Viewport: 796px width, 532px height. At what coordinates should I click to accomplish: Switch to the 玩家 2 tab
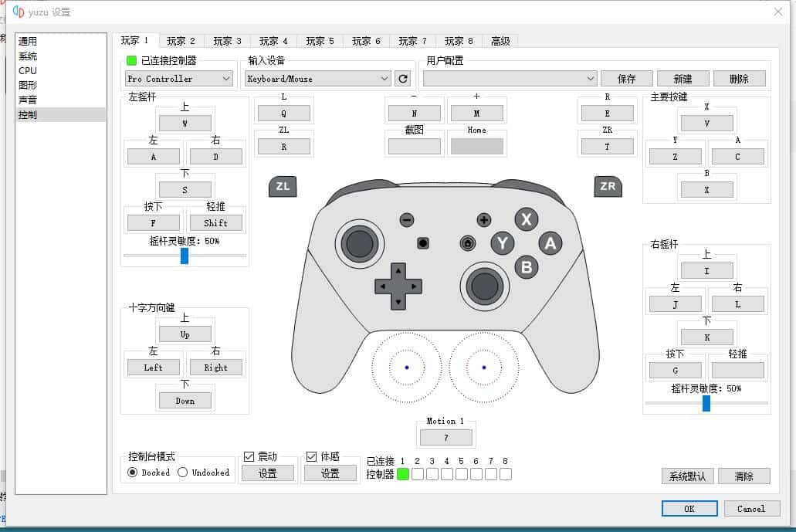click(x=181, y=41)
